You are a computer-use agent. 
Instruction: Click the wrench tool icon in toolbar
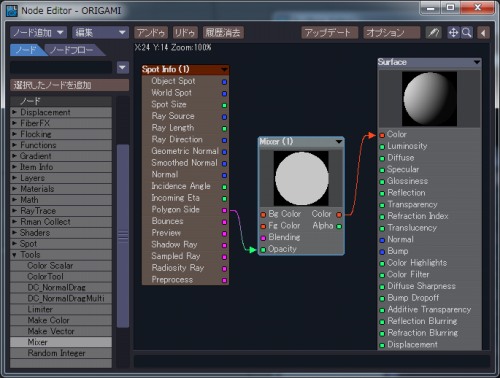433,33
